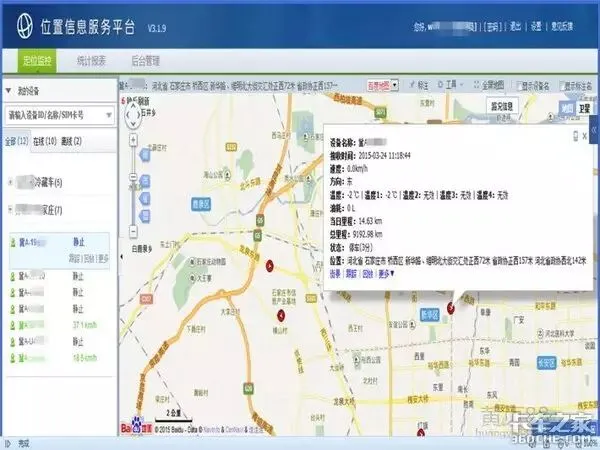Switch map view to 地图
The image size is (600, 450).
pyautogui.click(x=567, y=109)
